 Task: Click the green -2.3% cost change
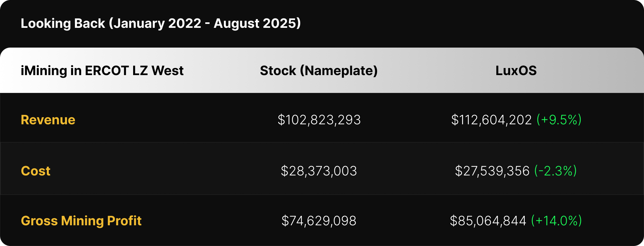[x=555, y=171]
